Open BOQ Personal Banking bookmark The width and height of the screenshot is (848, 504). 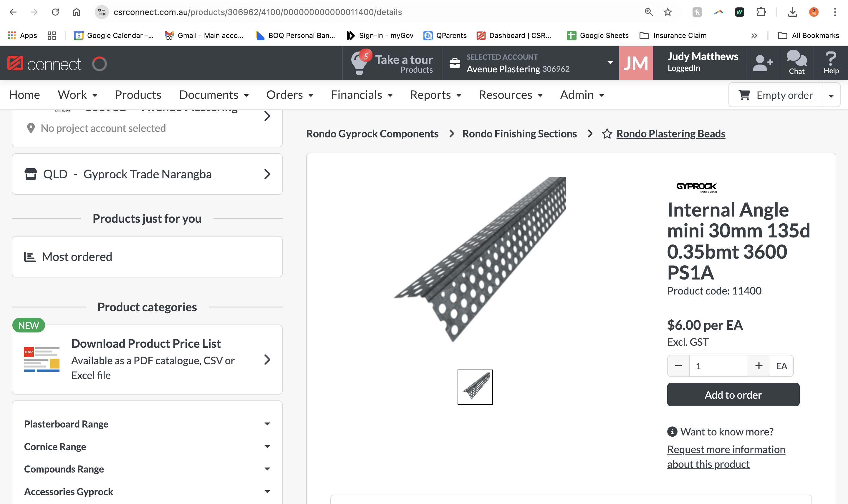295,35
